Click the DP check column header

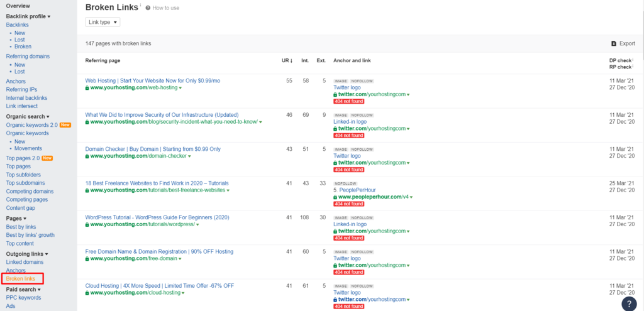pyautogui.click(x=620, y=61)
